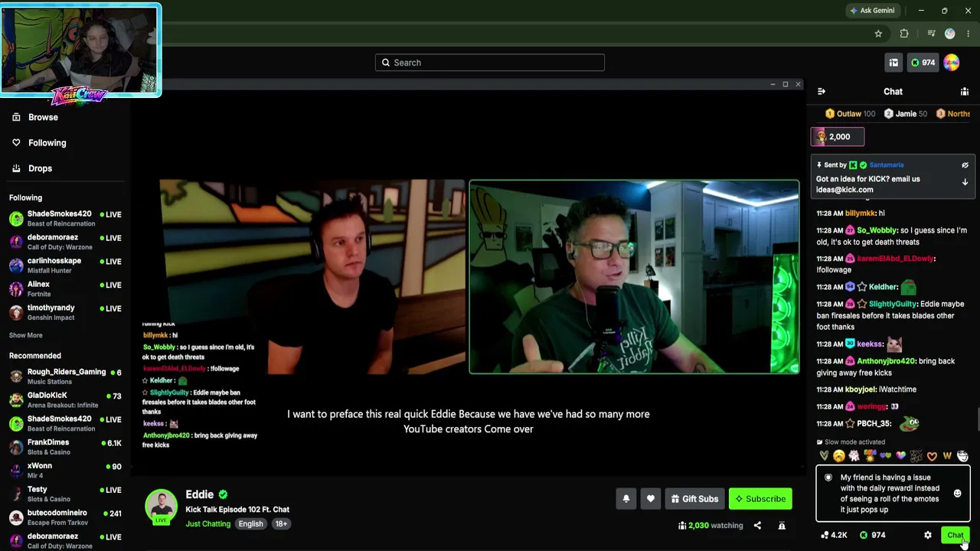The width and height of the screenshot is (980, 551).
Task: Bookmark this page with the star icon
Action: (x=878, y=34)
